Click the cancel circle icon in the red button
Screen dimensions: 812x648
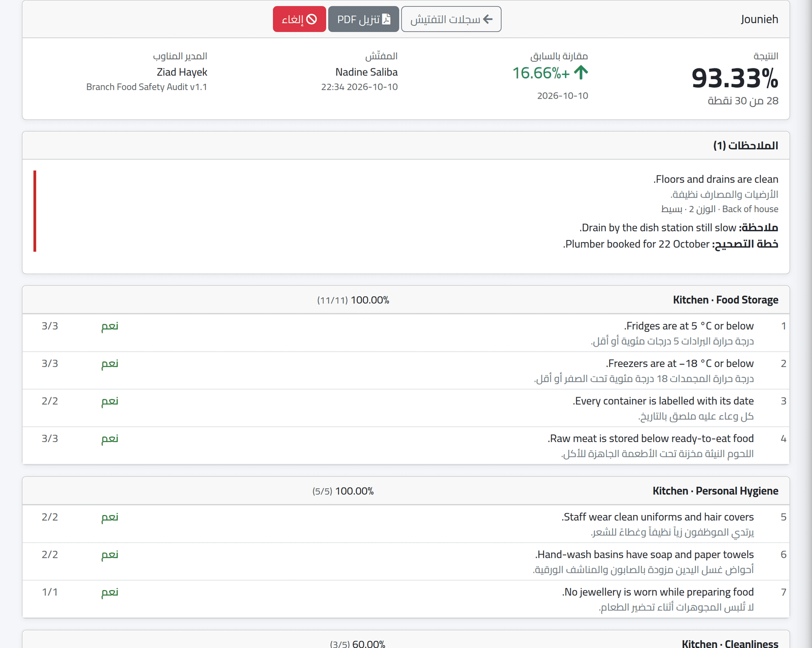[312, 19]
